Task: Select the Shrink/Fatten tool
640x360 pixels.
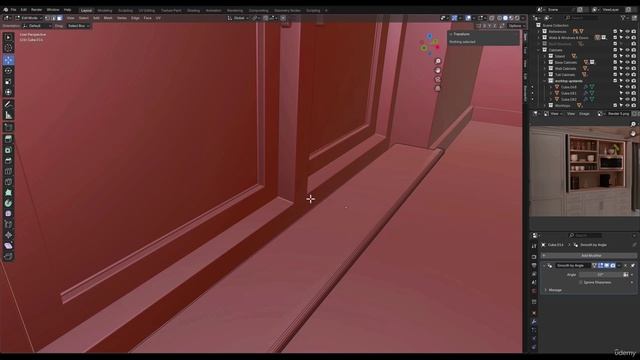Action: coord(8,235)
